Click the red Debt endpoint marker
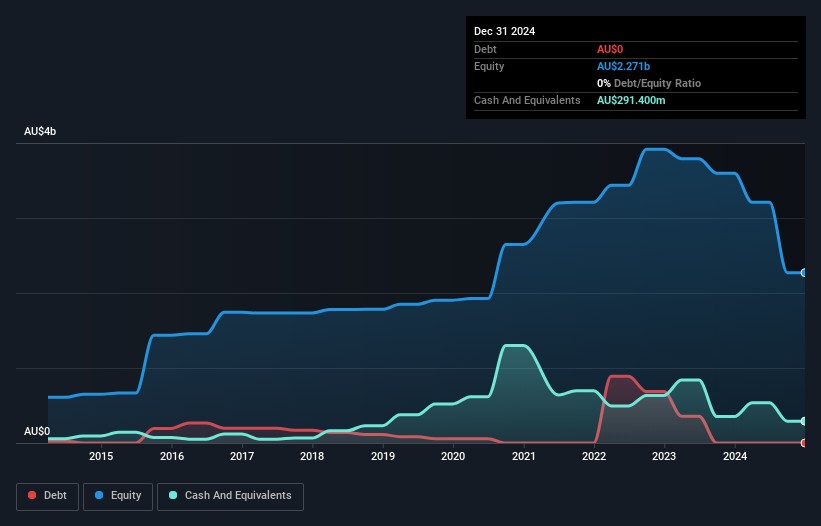 803,443
